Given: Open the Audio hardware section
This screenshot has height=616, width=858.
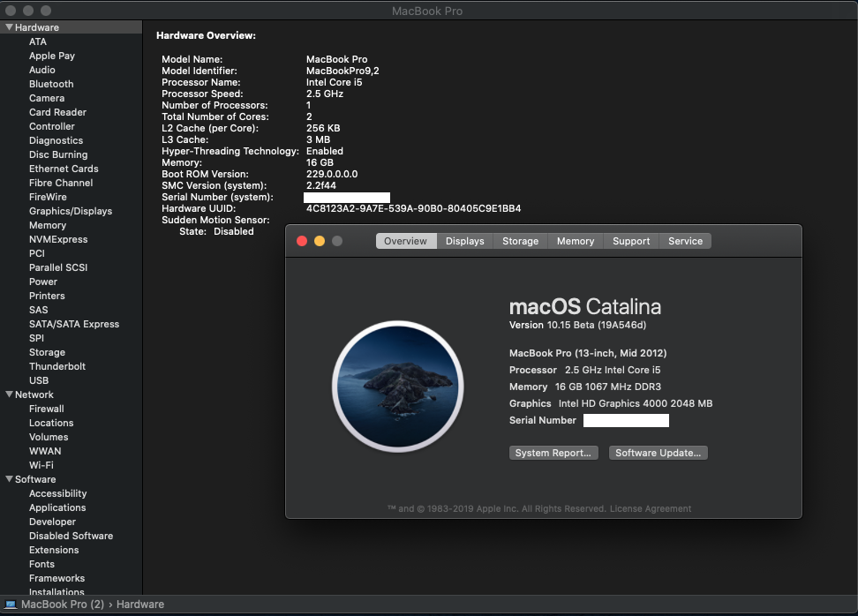Looking at the screenshot, I should coord(42,70).
